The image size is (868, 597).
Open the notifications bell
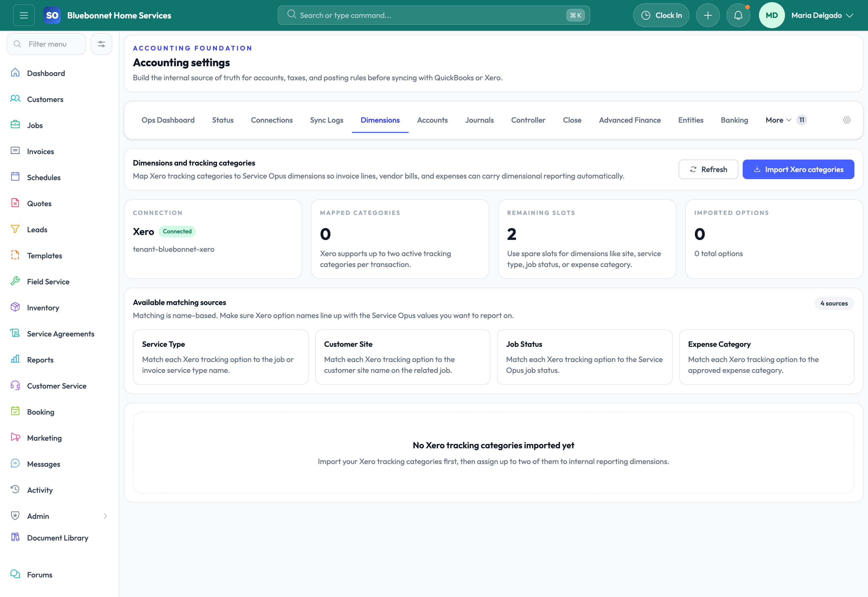[738, 15]
